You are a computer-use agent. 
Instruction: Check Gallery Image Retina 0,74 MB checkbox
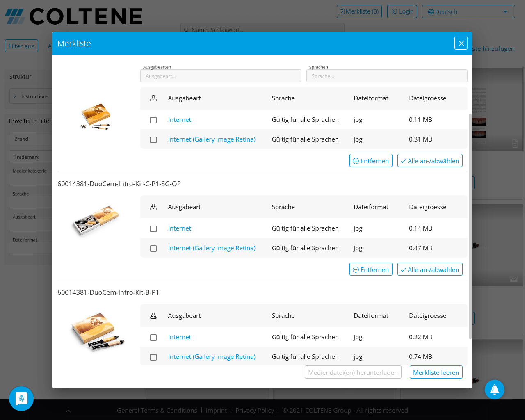tap(153, 357)
